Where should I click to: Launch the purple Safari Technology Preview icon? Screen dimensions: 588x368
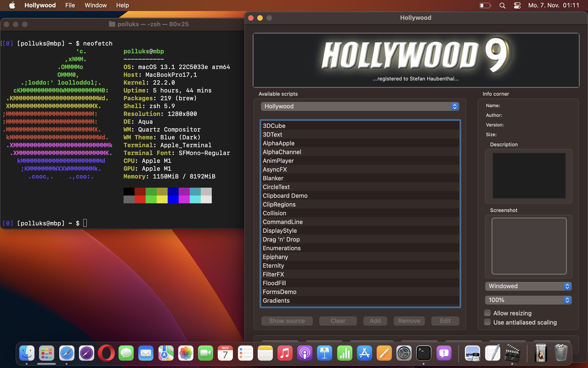coord(86,353)
